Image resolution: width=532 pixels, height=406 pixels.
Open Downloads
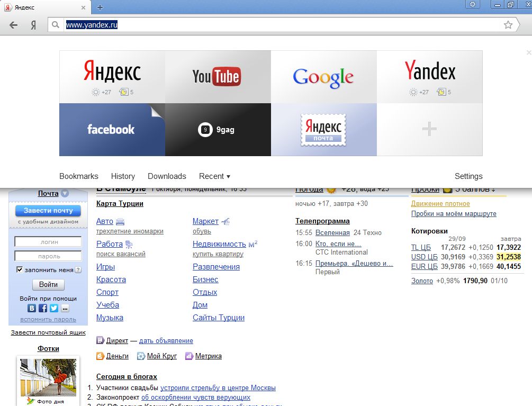(x=167, y=176)
